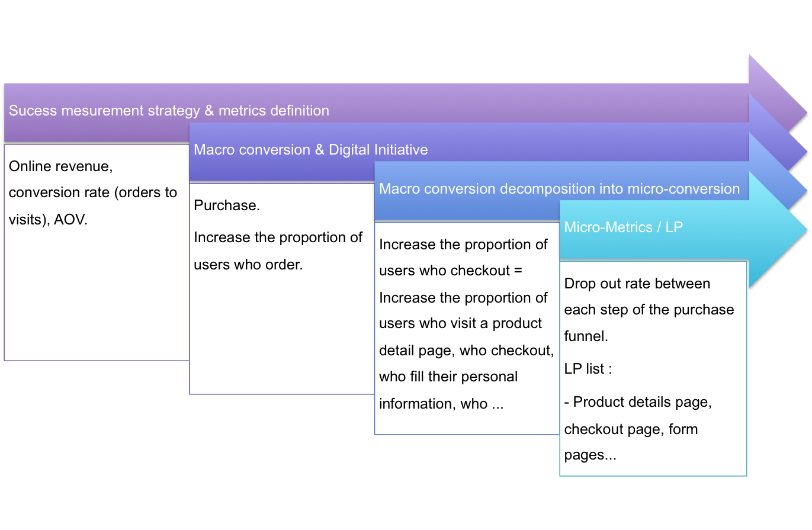The height and width of the screenshot is (530, 812).
Task: Click 'users who checkout =' text line
Action: (451, 271)
